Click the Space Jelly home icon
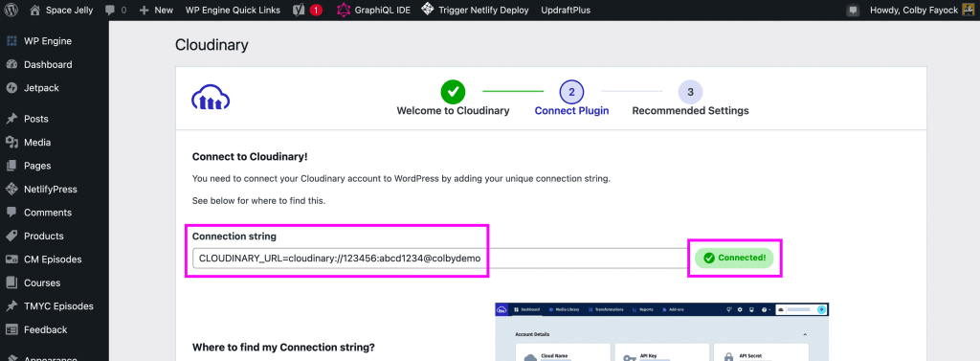 pos(35,10)
